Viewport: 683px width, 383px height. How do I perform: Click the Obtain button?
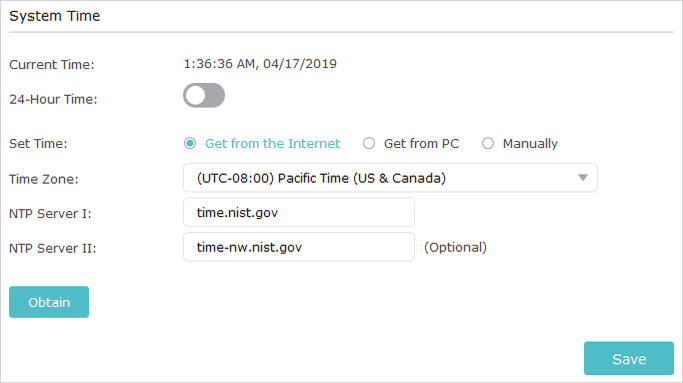click(49, 302)
